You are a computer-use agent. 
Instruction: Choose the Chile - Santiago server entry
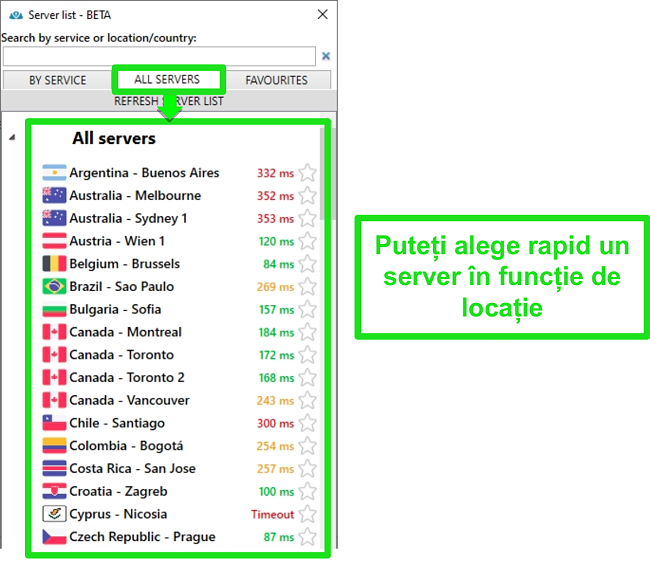[x=117, y=423]
